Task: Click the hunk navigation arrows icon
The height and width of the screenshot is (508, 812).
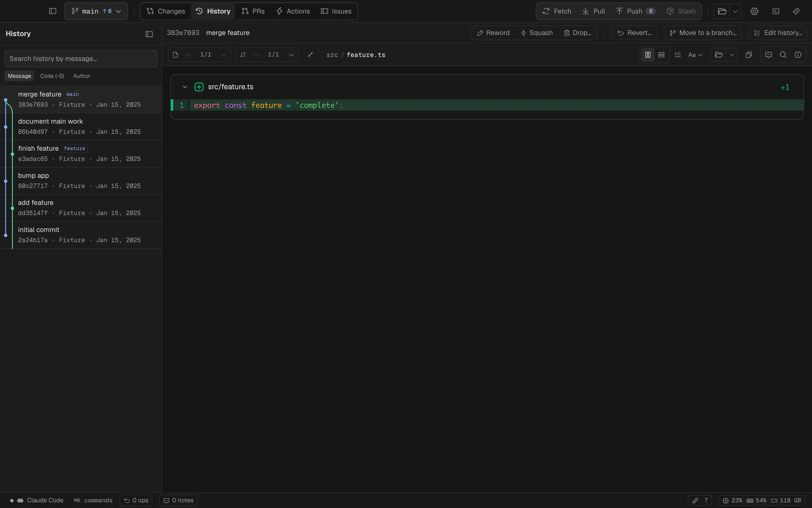Action: point(243,55)
